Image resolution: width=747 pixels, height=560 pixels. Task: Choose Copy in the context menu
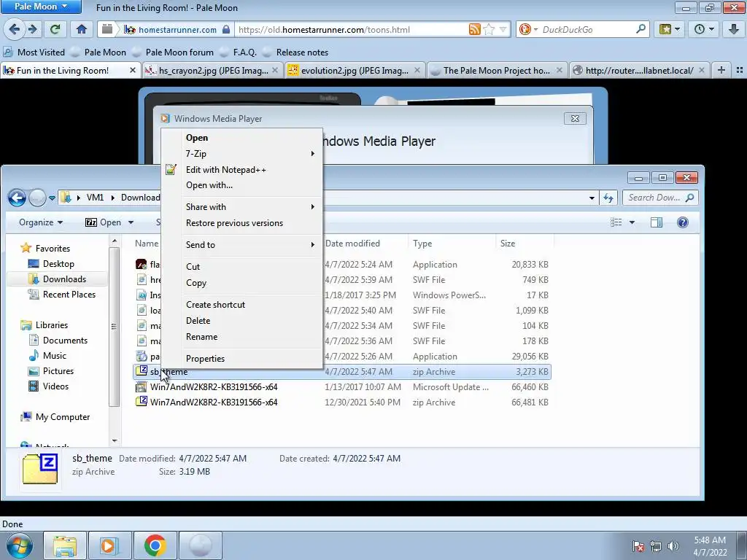pos(242,283)
